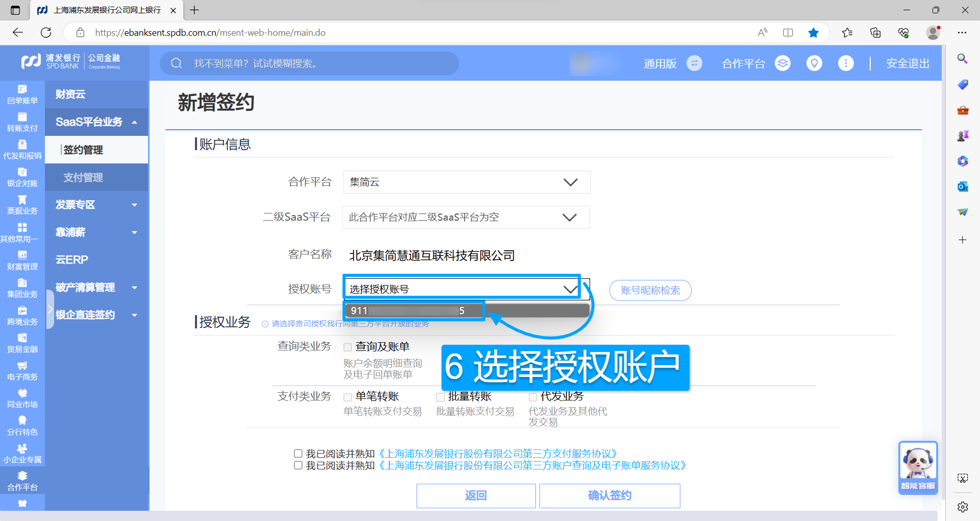
Task: Open the Outlook icon in Edge sidebar
Action: [x=963, y=186]
